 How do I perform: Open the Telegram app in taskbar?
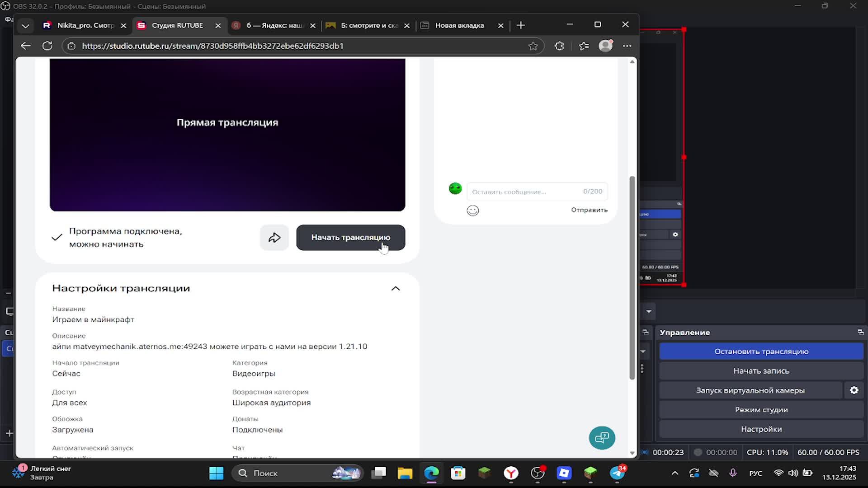[x=617, y=473]
